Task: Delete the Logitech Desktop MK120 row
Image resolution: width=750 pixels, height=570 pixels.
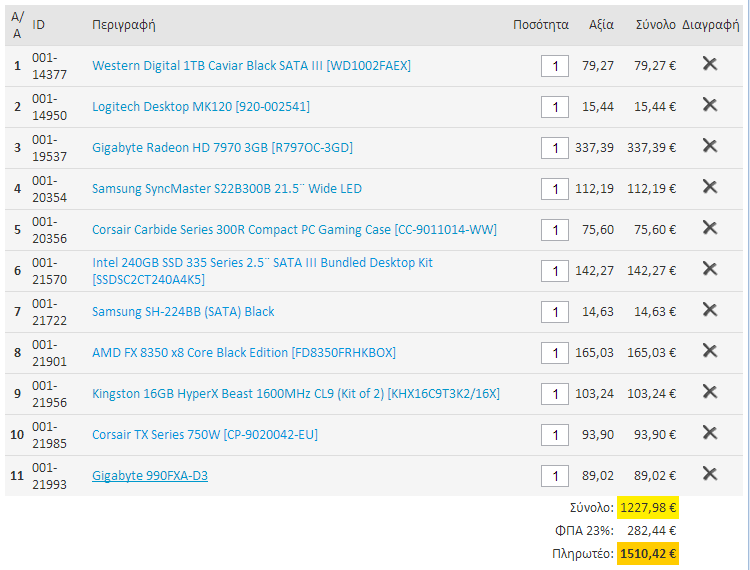Action: click(x=710, y=105)
